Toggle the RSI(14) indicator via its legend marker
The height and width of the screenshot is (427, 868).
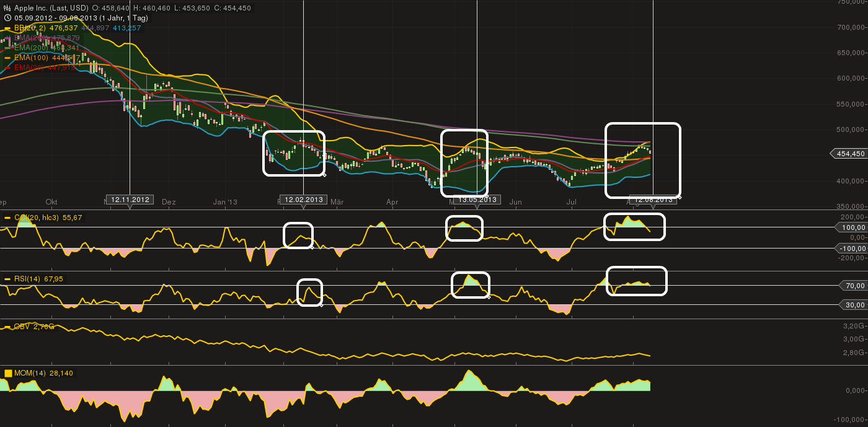point(7,278)
